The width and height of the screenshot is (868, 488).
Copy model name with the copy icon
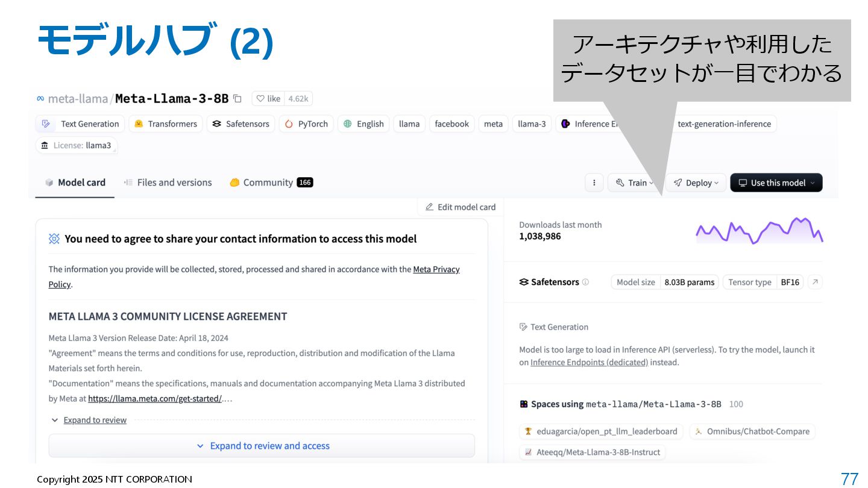click(237, 99)
